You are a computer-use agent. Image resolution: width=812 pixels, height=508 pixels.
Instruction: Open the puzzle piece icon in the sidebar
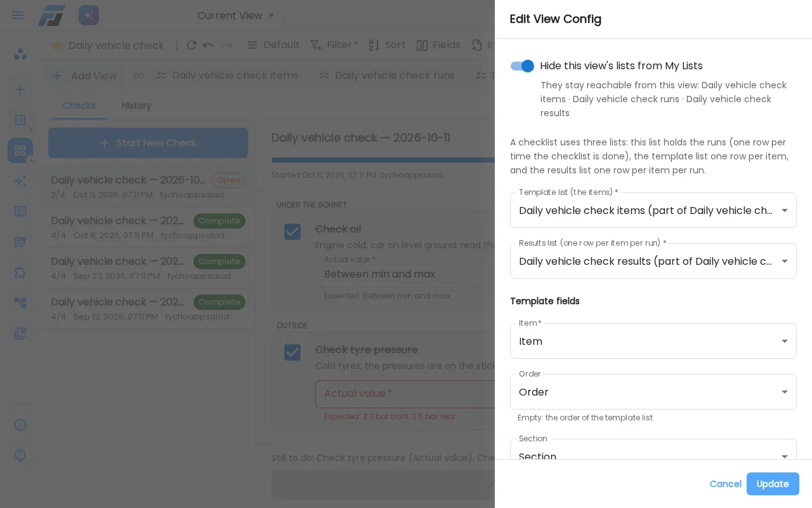[20, 272]
